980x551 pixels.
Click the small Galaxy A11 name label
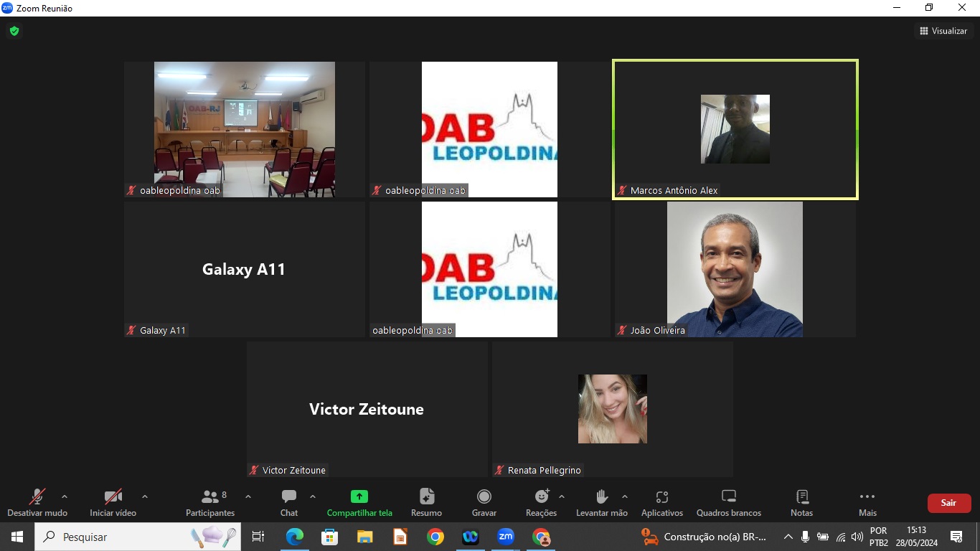[x=162, y=331]
